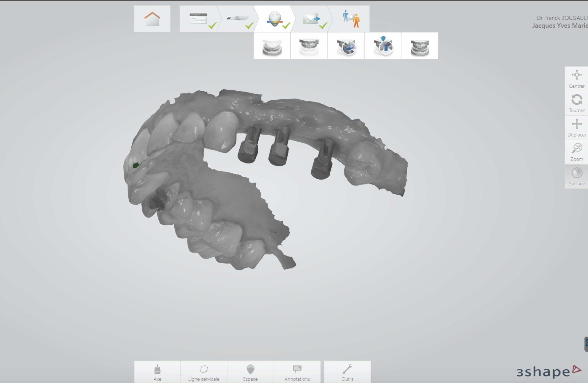Open the send envelope workflow step
This screenshot has height=383, width=588.
point(311,19)
